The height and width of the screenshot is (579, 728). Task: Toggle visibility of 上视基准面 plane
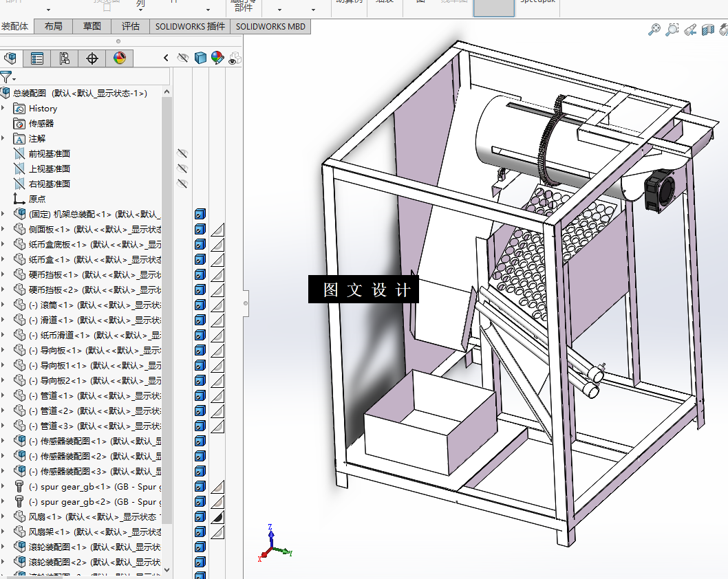182,168
